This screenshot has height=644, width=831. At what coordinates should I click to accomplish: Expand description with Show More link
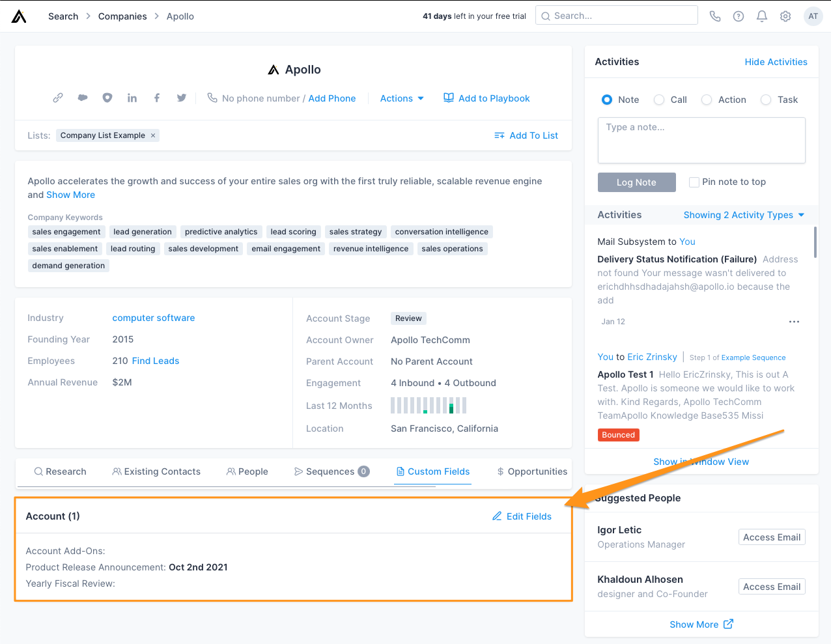pos(70,195)
